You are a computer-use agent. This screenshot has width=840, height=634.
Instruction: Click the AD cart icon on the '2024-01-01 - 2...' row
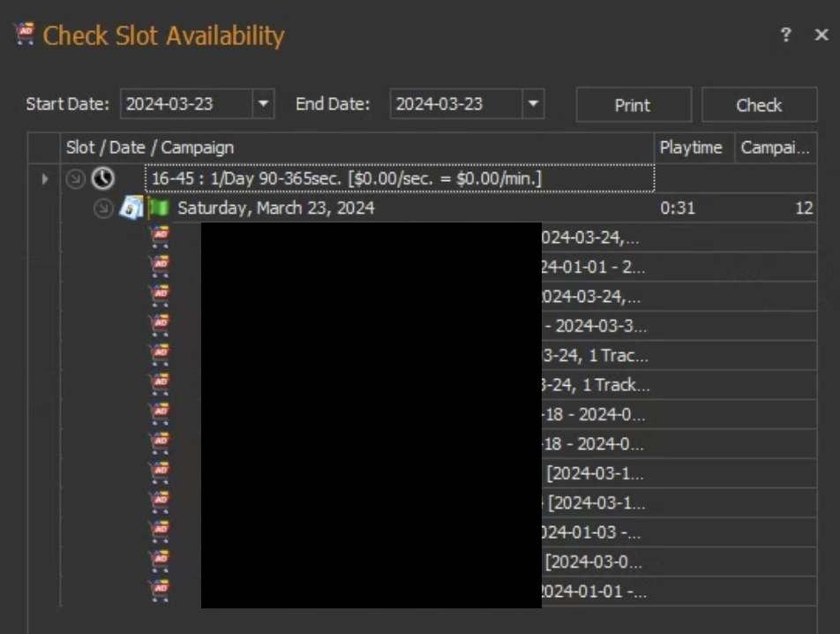pos(160,266)
